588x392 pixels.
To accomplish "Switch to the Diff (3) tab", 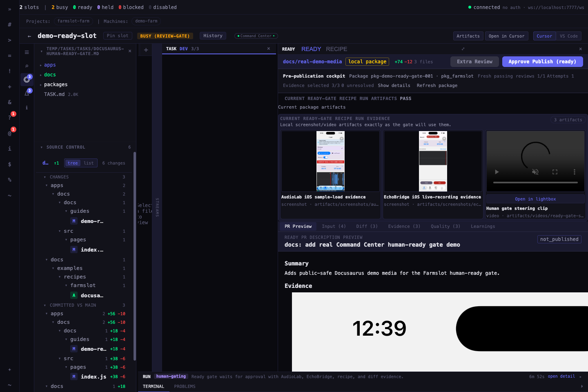I will point(367,226).
